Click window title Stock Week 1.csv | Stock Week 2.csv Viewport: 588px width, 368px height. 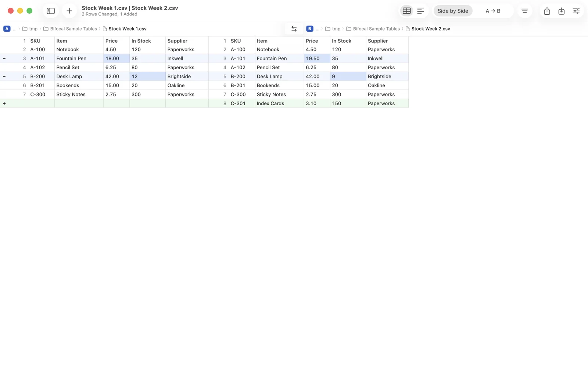130,8
